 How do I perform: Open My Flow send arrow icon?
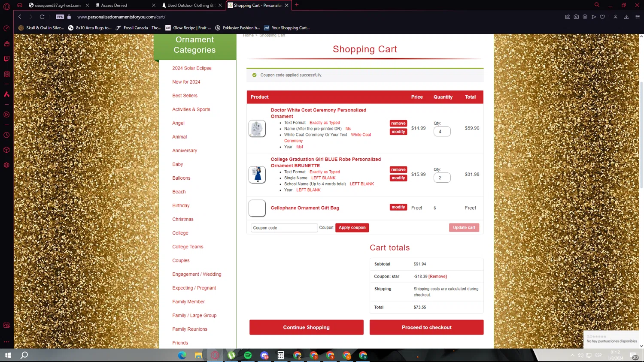click(594, 17)
